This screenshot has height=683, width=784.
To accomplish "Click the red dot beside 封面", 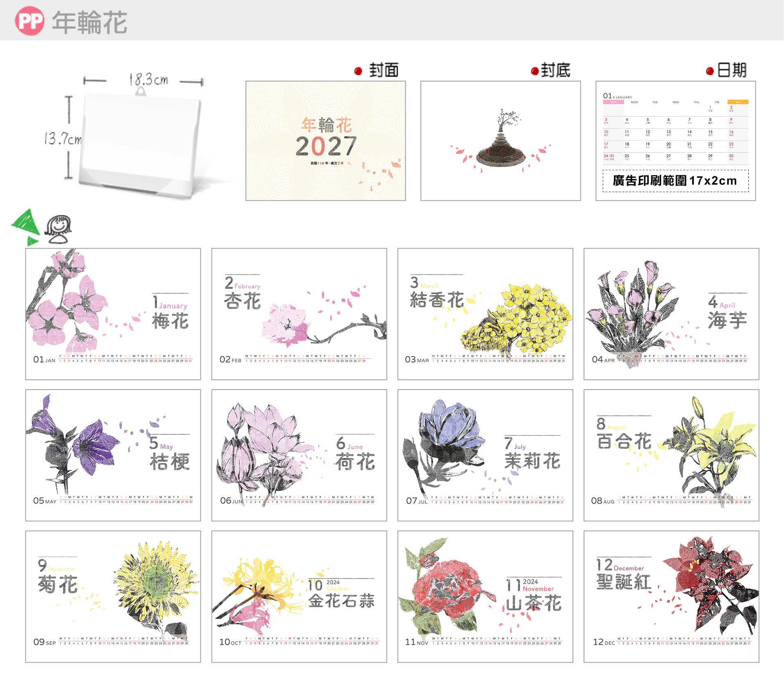I will pyautogui.click(x=358, y=71).
